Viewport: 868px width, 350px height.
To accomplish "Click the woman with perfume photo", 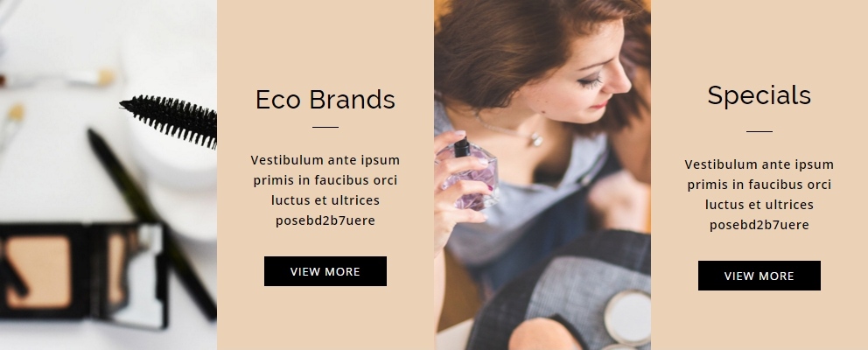I will [x=542, y=175].
